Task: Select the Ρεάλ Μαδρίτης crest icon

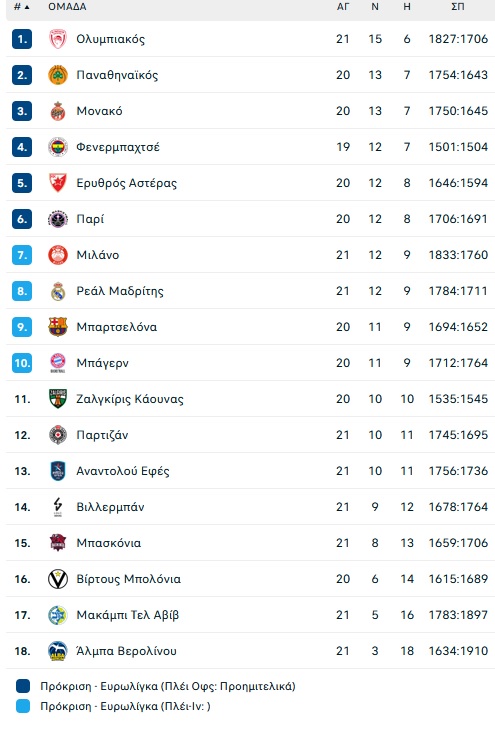Action: [58, 291]
